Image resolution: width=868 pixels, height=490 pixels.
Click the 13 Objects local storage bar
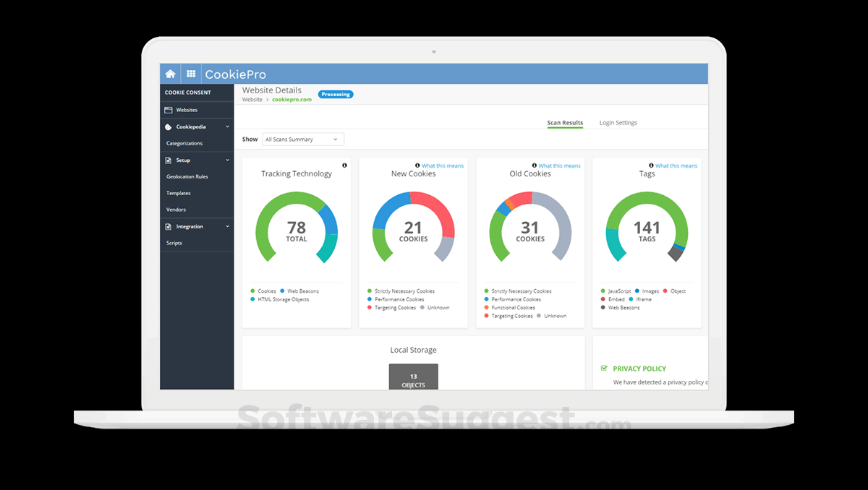pyautogui.click(x=414, y=377)
